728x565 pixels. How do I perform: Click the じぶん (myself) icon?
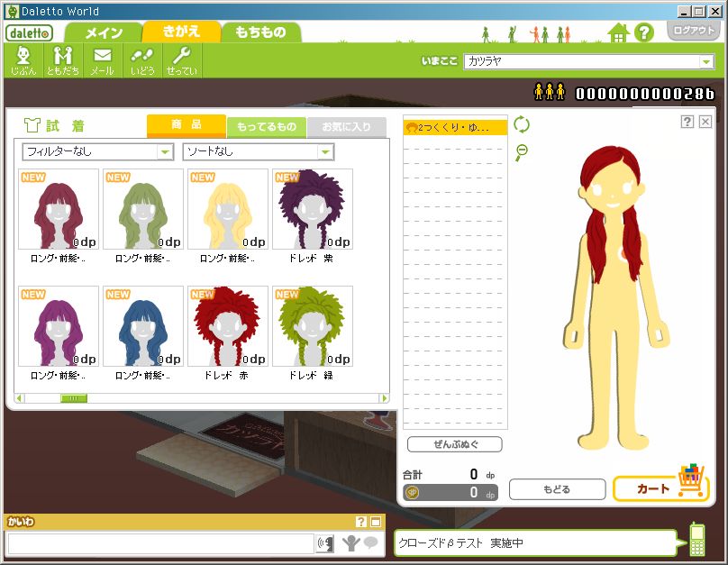23,60
